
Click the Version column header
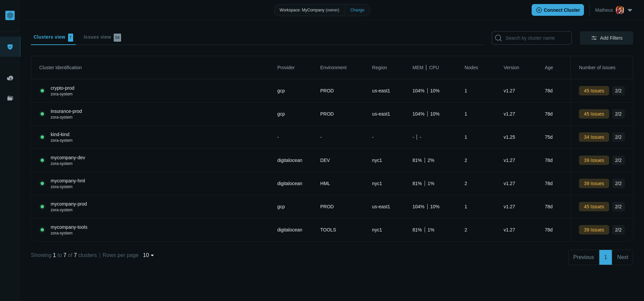[511, 68]
